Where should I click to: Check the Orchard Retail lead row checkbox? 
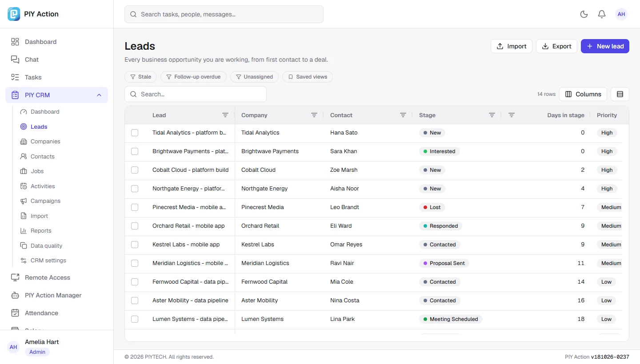[135, 226]
